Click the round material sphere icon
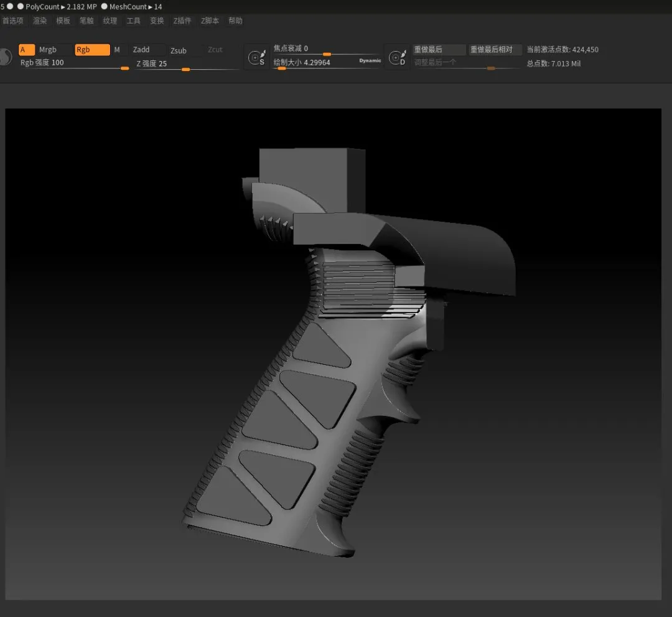Image resolution: width=672 pixels, height=617 pixels. (5, 57)
